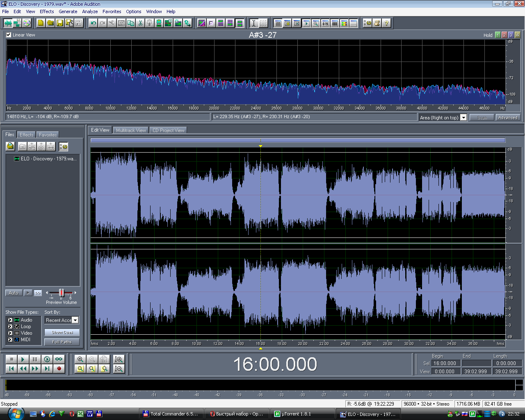Click the Undo arrow in the toolbar
525x420 pixels.
(93, 23)
